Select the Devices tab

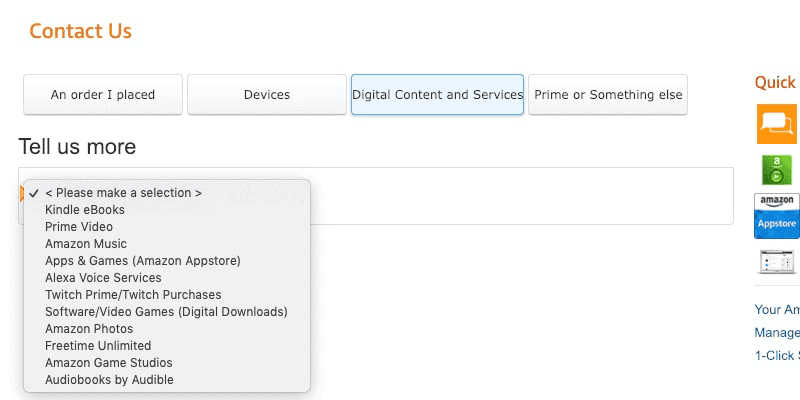click(x=267, y=94)
